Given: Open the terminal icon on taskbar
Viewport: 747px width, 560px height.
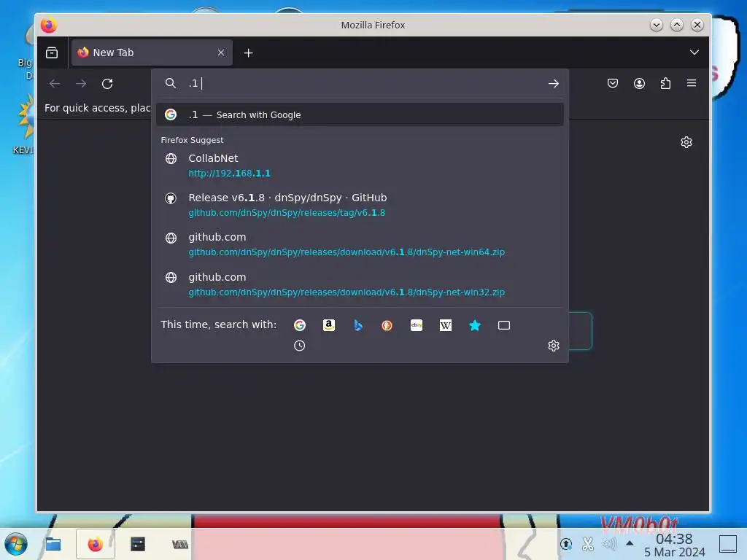Looking at the screenshot, I should (138, 544).
